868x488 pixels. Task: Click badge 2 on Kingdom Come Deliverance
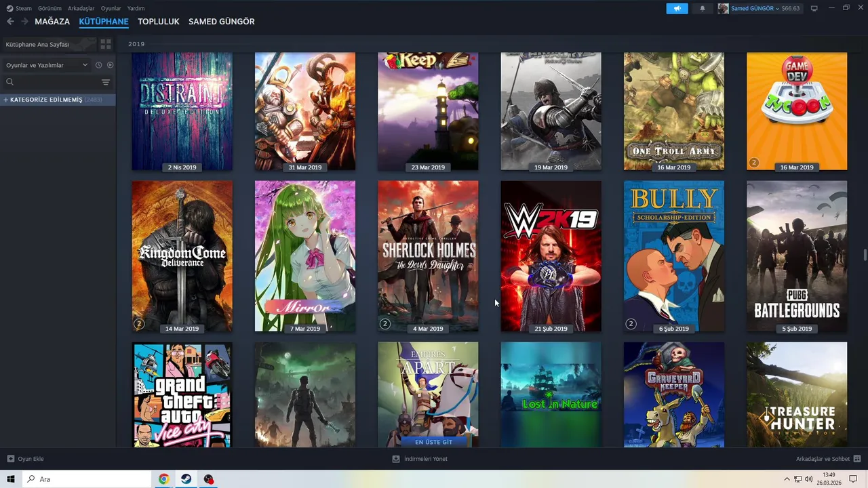pos(139,324)
